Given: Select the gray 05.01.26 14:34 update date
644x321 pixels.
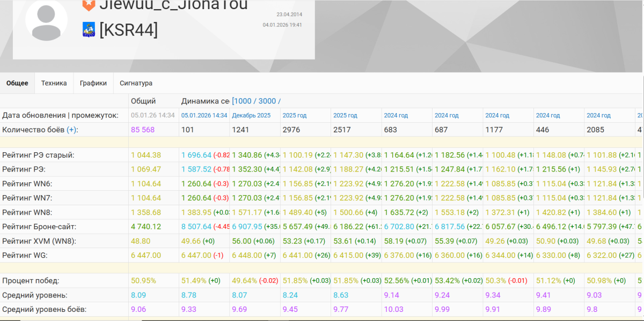Looking at the screenshot, I should pyautogui.click(x=153, y=115).
